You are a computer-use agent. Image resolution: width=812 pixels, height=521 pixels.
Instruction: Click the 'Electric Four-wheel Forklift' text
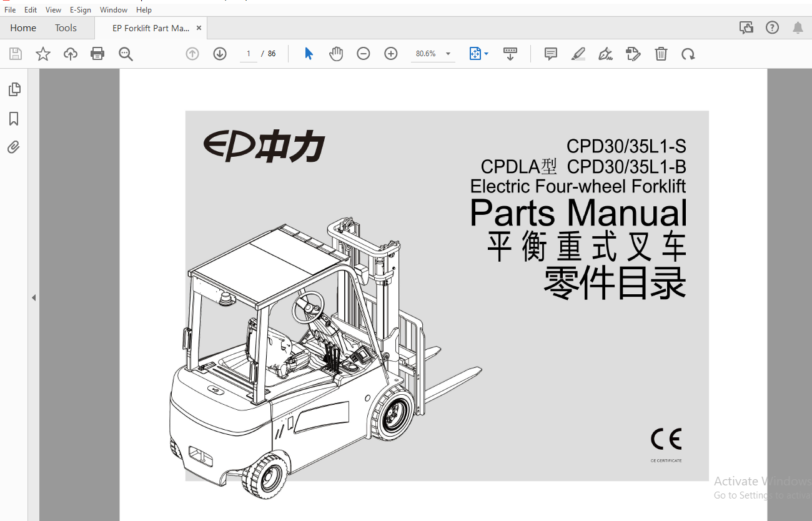coord(578,186)
